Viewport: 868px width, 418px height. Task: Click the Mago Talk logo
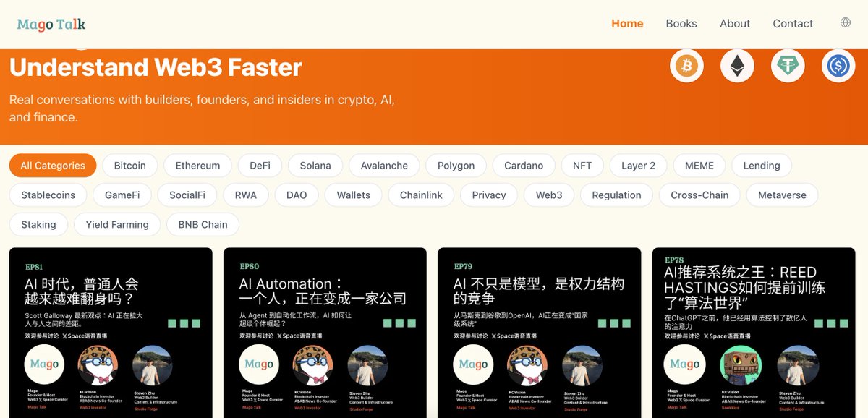point(51,24)
